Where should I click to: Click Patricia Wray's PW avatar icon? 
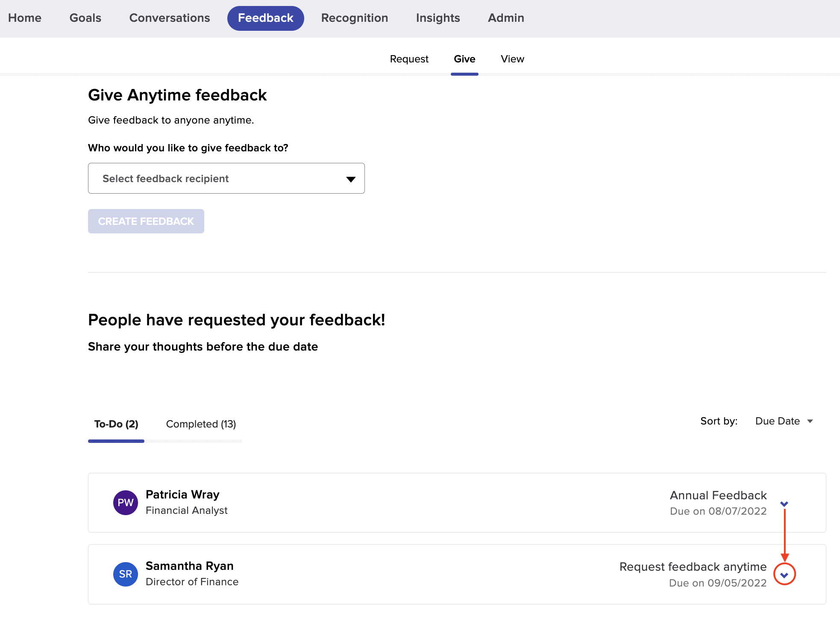[x=125, y=502]
